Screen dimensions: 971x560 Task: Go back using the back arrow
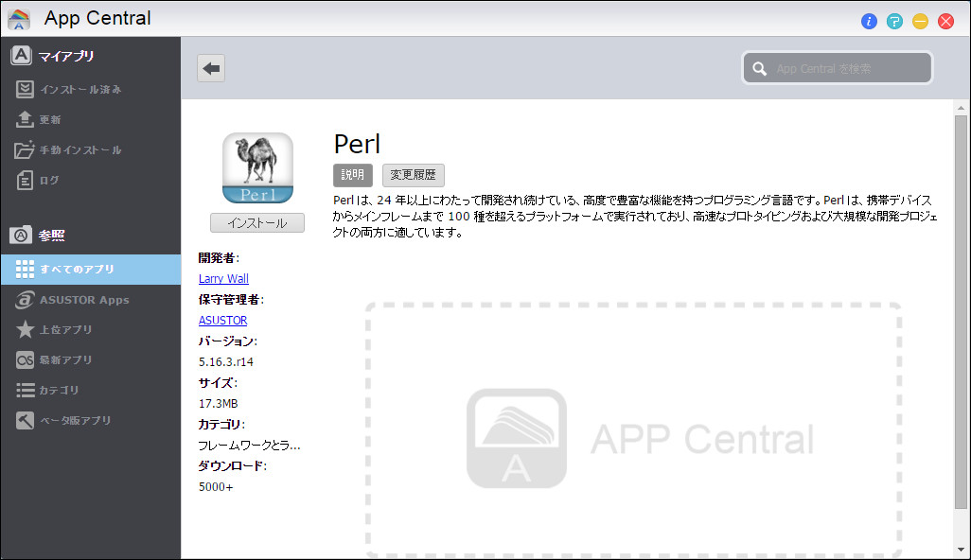click(210, 67)
